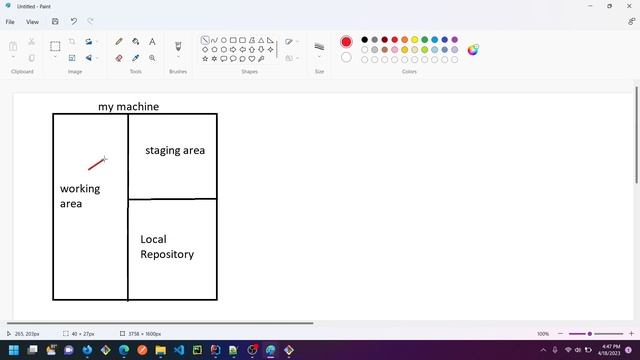The width and height of the screenshot is (640, 360).
Task: Select the Triangle shape
Action: [x=261, y=40]
